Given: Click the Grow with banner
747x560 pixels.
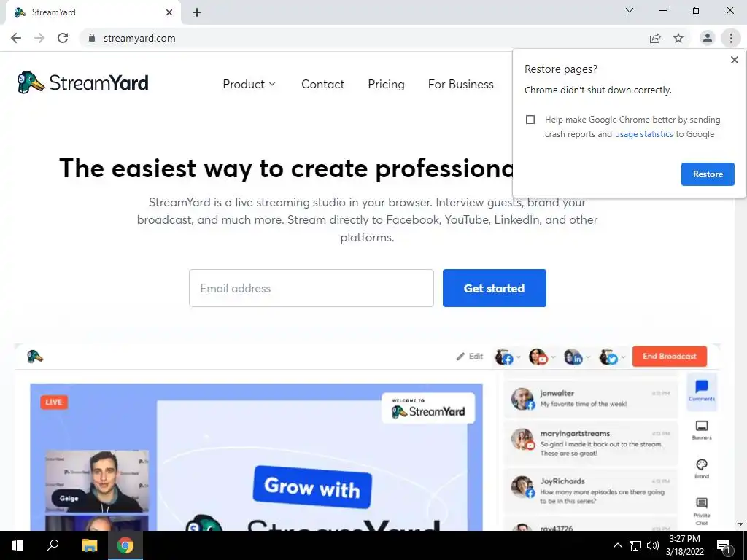Looking at the screenshot, I should (x=312, y=486).
